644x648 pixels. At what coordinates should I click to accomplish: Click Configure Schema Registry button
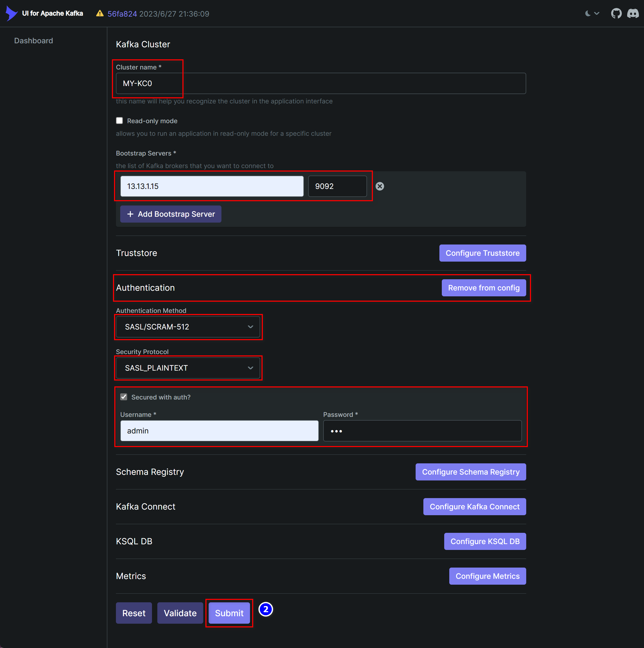[471, 472]
